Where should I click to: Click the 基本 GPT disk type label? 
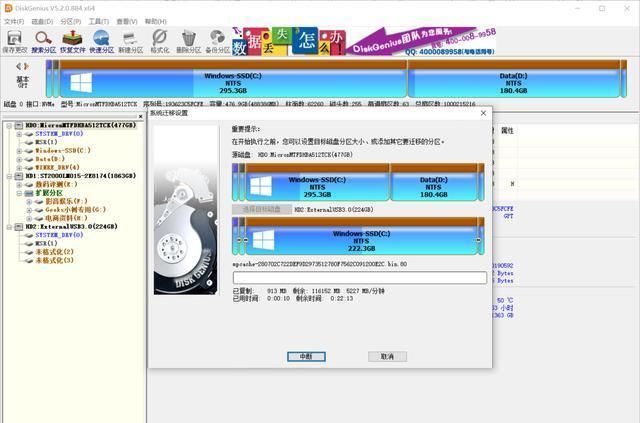pos(23,81)
